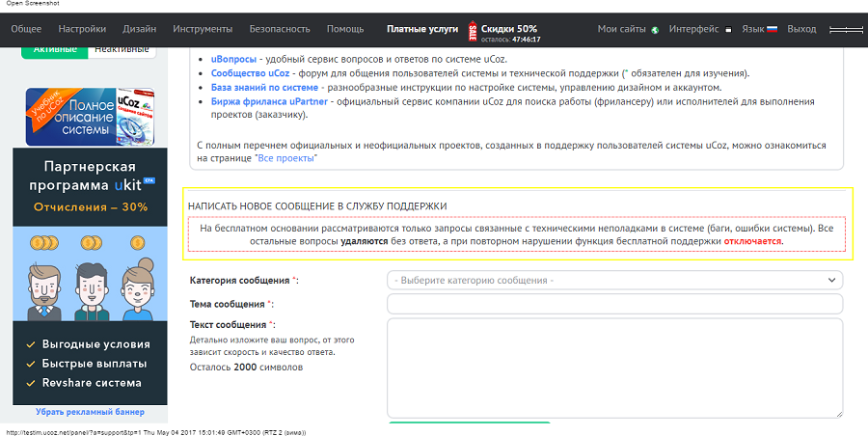
Task: Open the Платные услуги menu
Action: 422,29
